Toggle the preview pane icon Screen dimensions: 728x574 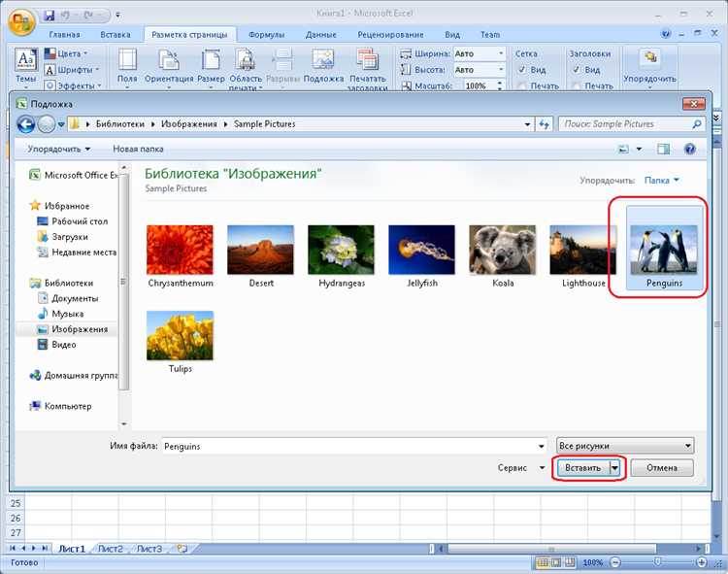point(663,149)
